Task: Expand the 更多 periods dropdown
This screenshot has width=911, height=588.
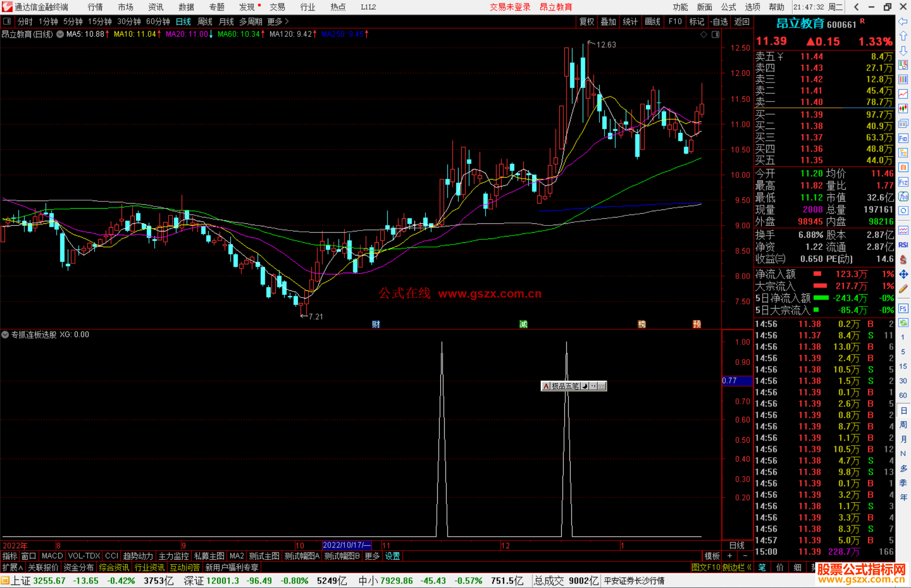Action: coord(278,21)
